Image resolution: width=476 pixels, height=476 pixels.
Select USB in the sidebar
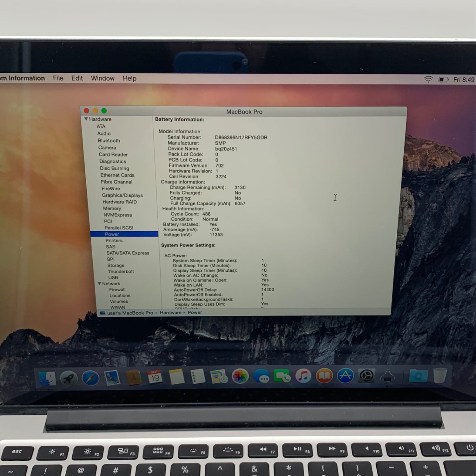pos(113,277)
